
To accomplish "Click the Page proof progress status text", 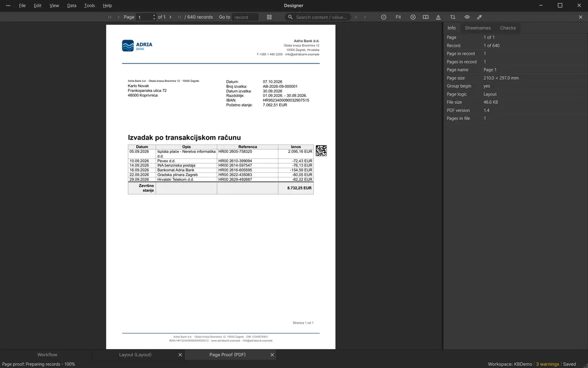I will click(x=38, y=364).
